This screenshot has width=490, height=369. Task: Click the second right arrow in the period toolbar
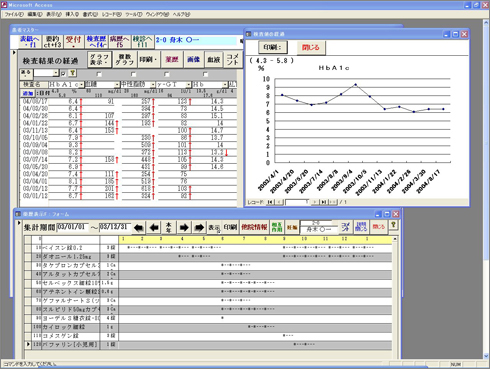coord(199,227)
